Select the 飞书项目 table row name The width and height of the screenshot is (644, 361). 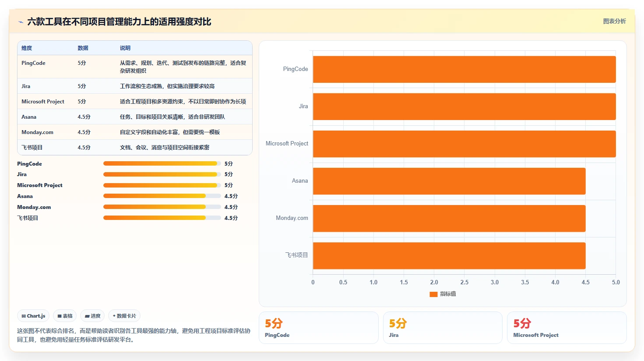pos(32,148)
